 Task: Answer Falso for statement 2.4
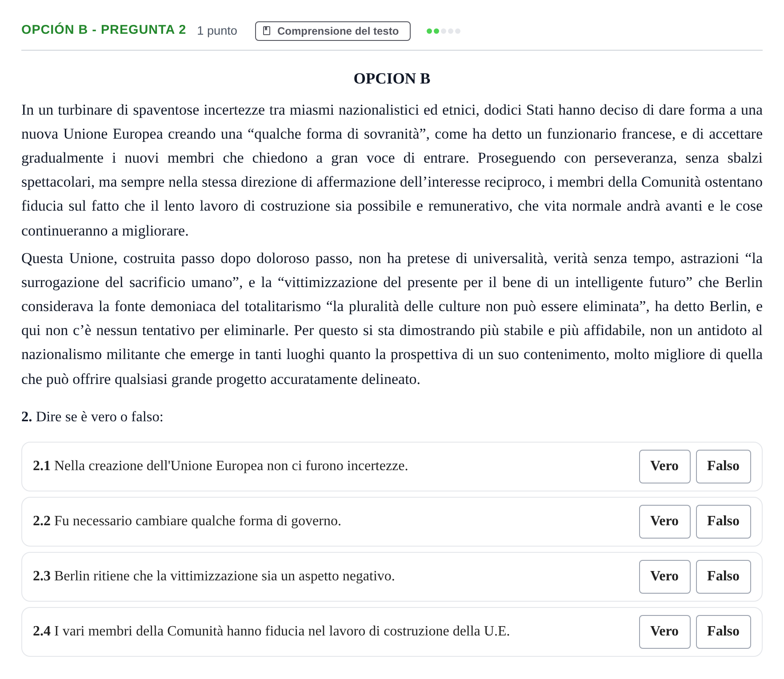(723, 631)
